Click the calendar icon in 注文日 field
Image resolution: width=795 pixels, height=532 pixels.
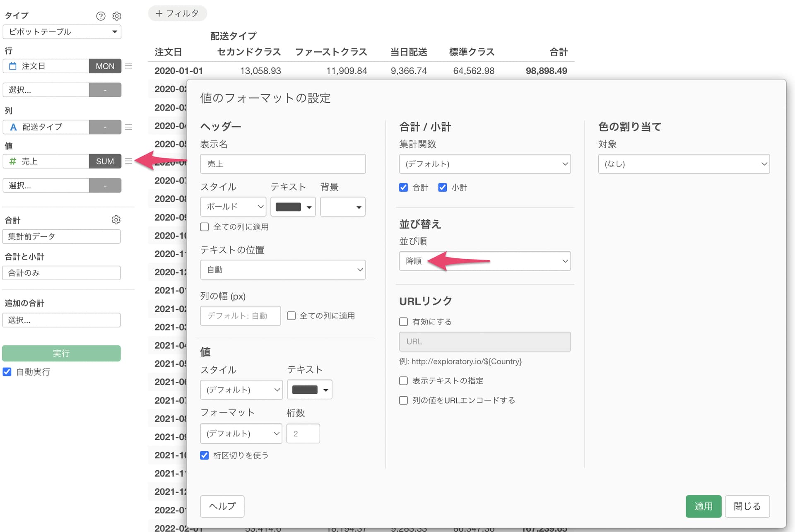(13, 66)
